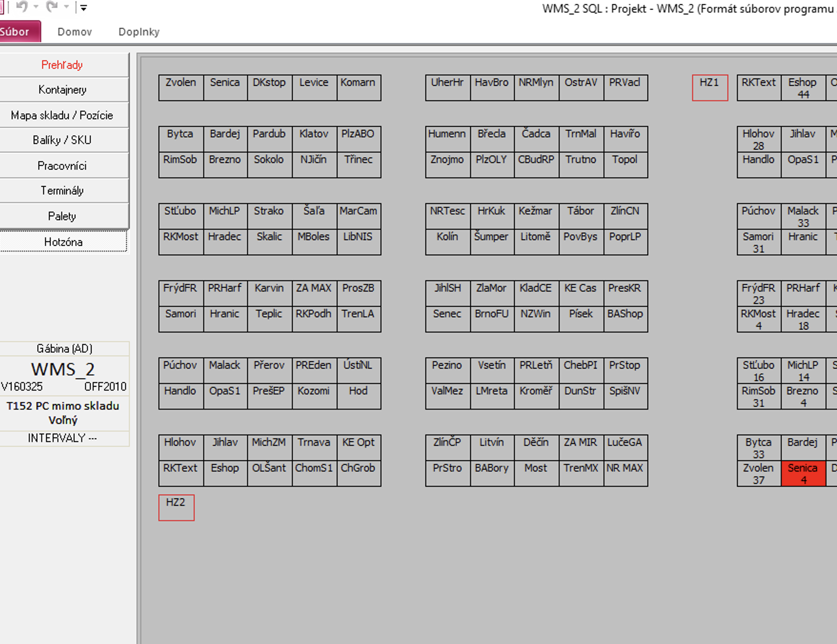Viewport: 837px width, 644px height.
Task: Click the Redo icon in quick access toolbar
Action: coord(51,7)
